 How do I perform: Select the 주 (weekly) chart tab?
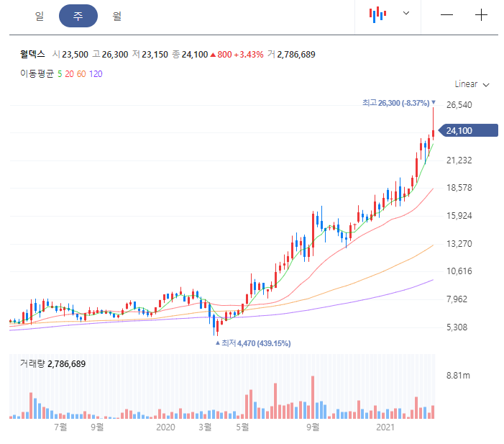click(x=78, y=16)
